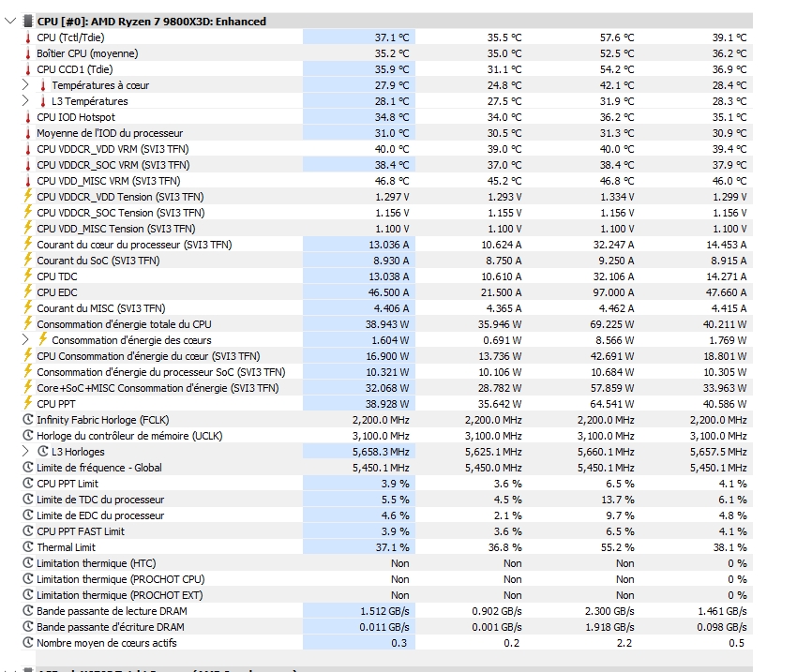Screen dimensions: 797x672
Task: Expand the L3 Horloges row
Action: [x=25, y=452]
